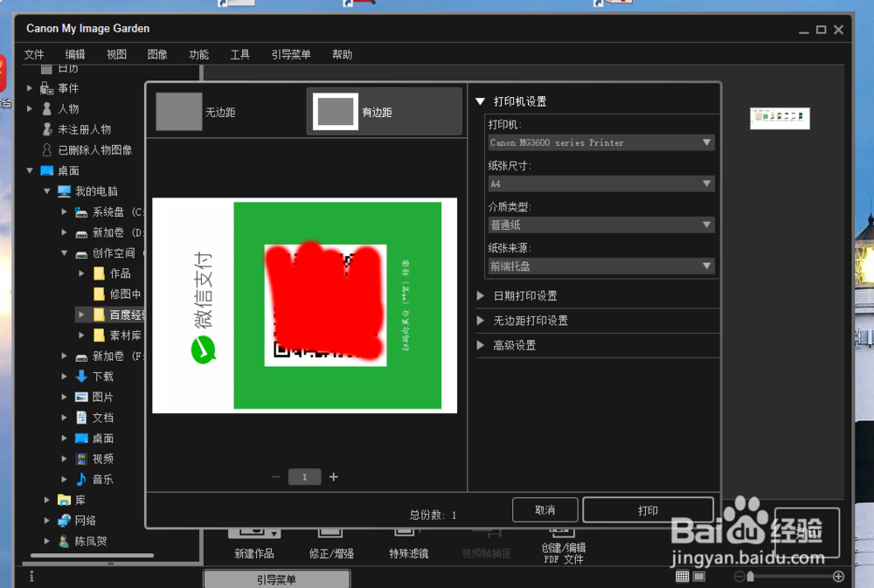Click the 人物 icon in the sidebar
The image size is (874, 588).
click(x=47, y=108)
